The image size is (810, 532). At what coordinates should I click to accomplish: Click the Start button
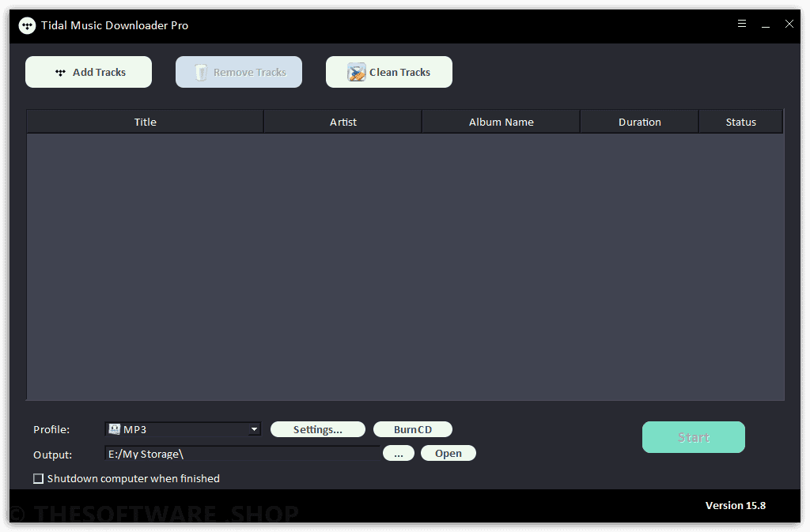point(693,437)
